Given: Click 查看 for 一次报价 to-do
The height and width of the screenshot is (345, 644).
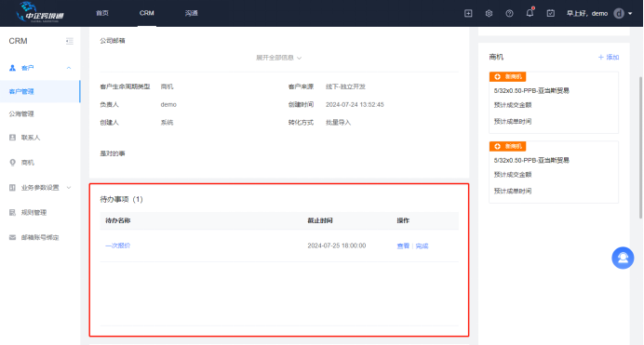Looking at the screenshot, I should [403, 246].
